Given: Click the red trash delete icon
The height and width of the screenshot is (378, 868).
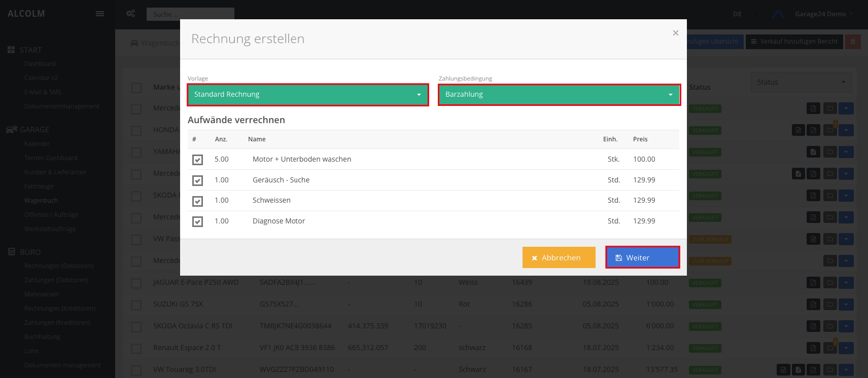Looking at the screenshot, I should click(x=853, y=42).
